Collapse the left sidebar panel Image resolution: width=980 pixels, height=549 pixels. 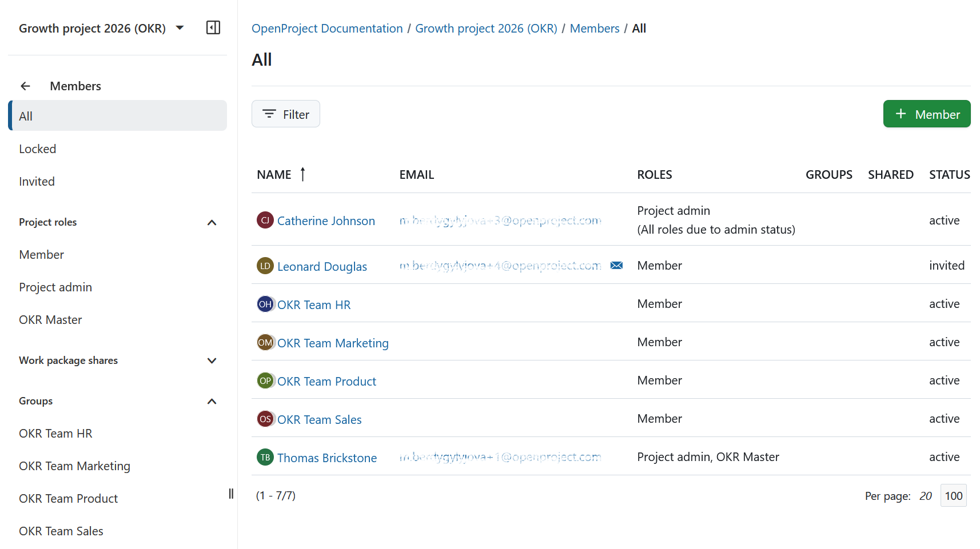coord(213,27)
